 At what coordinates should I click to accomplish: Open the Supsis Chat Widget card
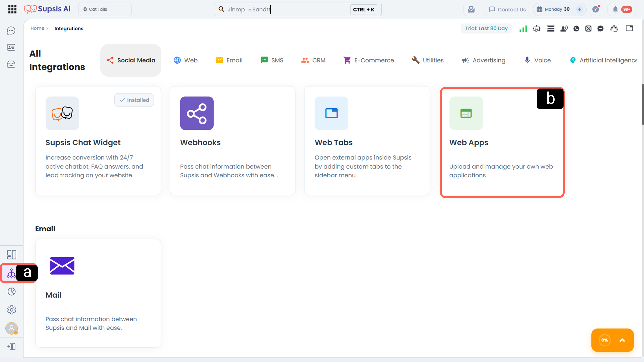click(x=98, y=141)
